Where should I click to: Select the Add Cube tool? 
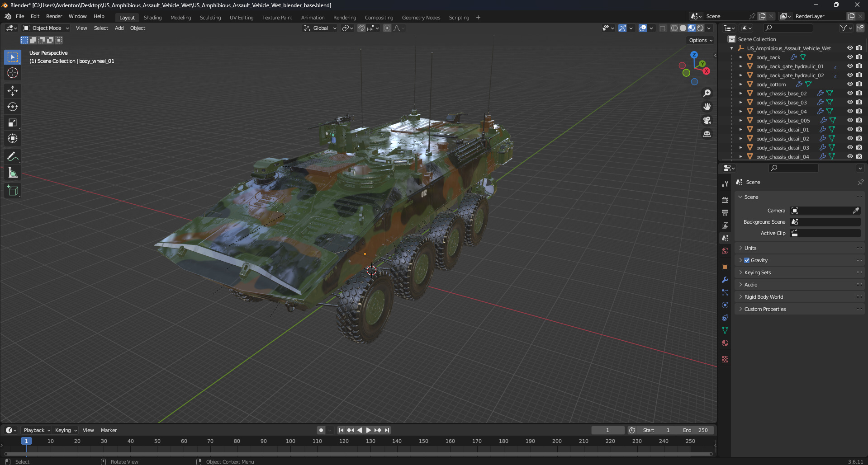[x=13, y=191]
